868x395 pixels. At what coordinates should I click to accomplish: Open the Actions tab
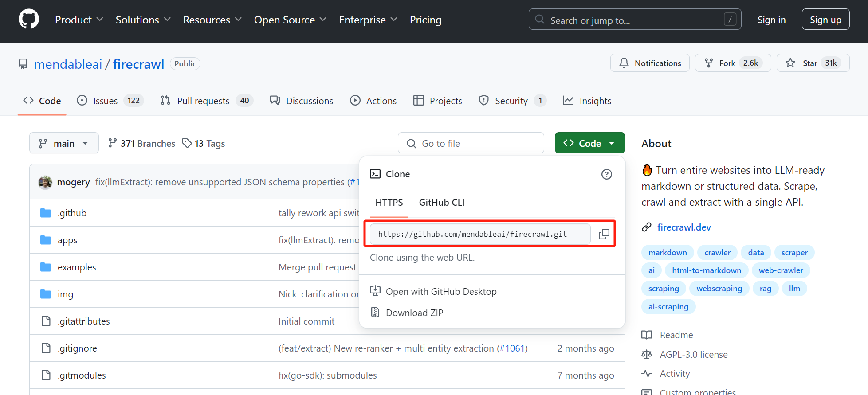373,101
